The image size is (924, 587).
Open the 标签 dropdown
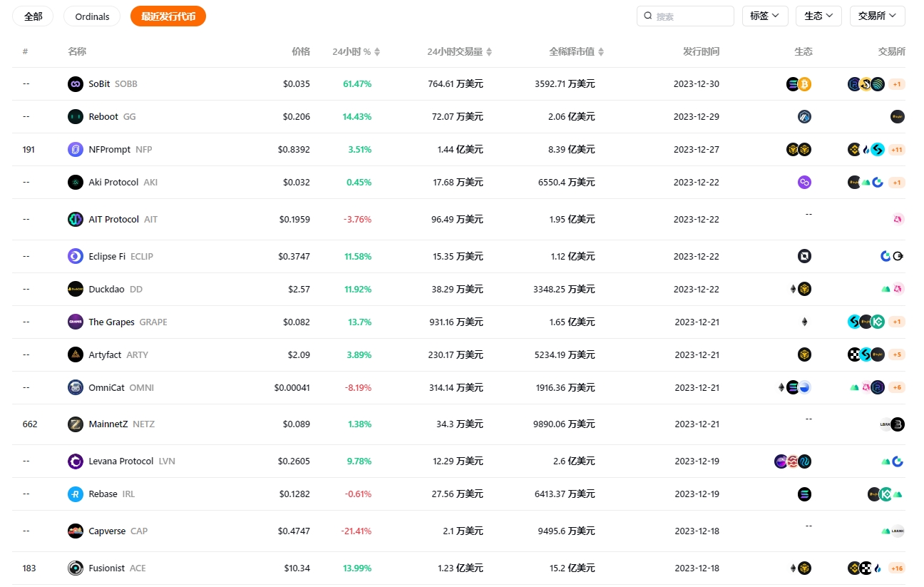click(765, 16)
